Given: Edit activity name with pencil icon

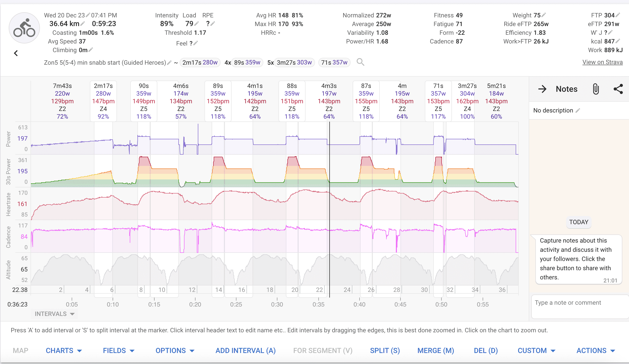Looking at the screenshot, I should 169,63.
